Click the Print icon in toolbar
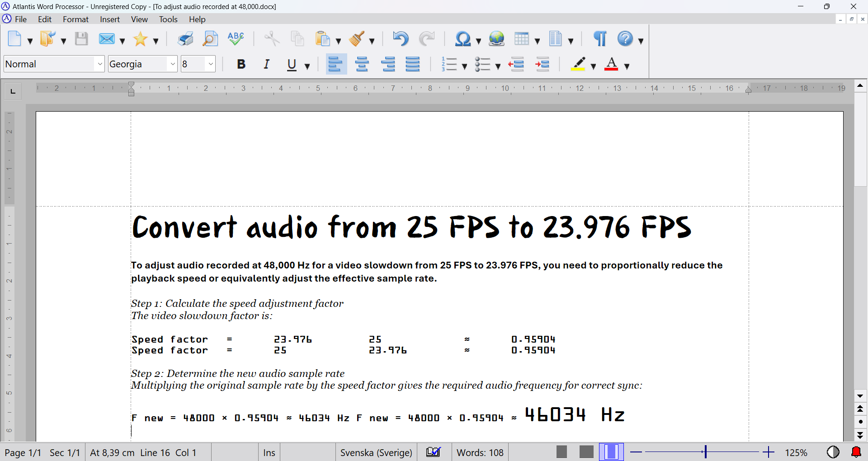Screen dimensions: 868x461 185,39
